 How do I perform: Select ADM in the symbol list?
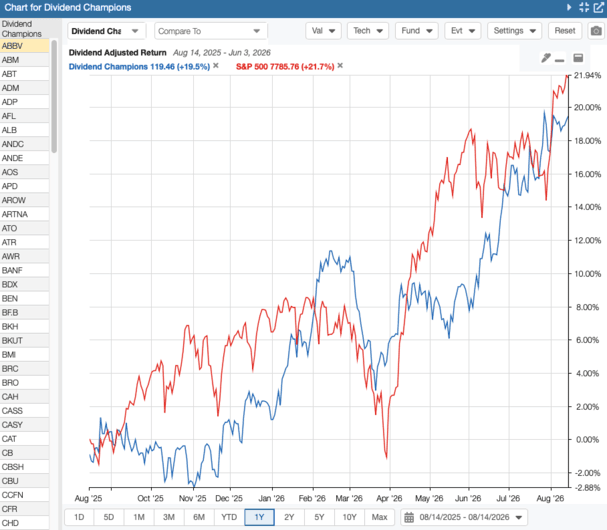click(x=24, y=88)
